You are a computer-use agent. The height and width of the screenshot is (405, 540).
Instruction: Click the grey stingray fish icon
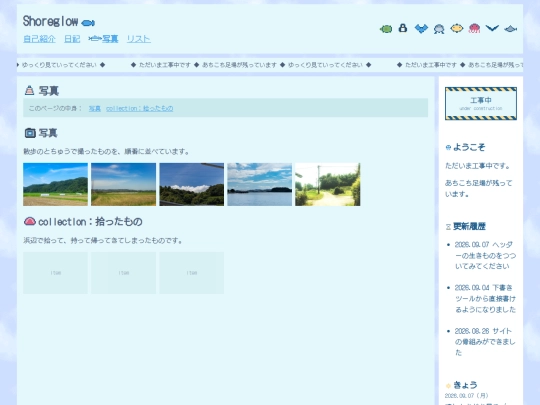point(510,29)
